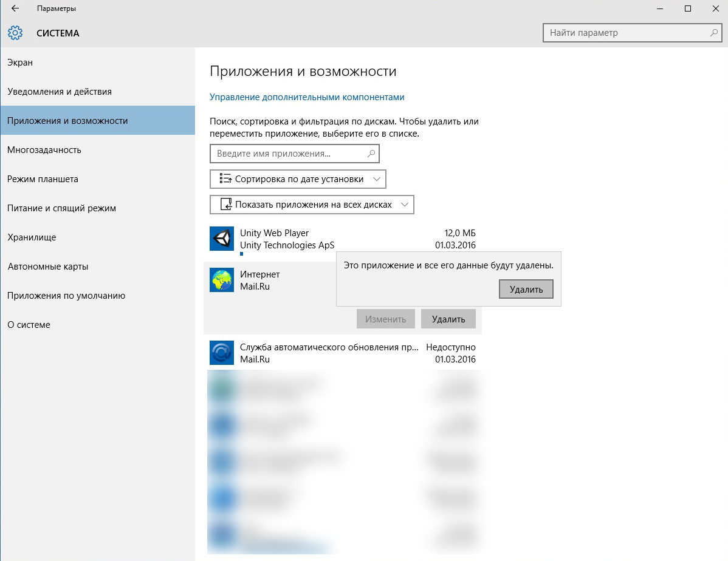Click the Mail.Ru update service @ icon
The image size is (728, 561).
(222, 353)
